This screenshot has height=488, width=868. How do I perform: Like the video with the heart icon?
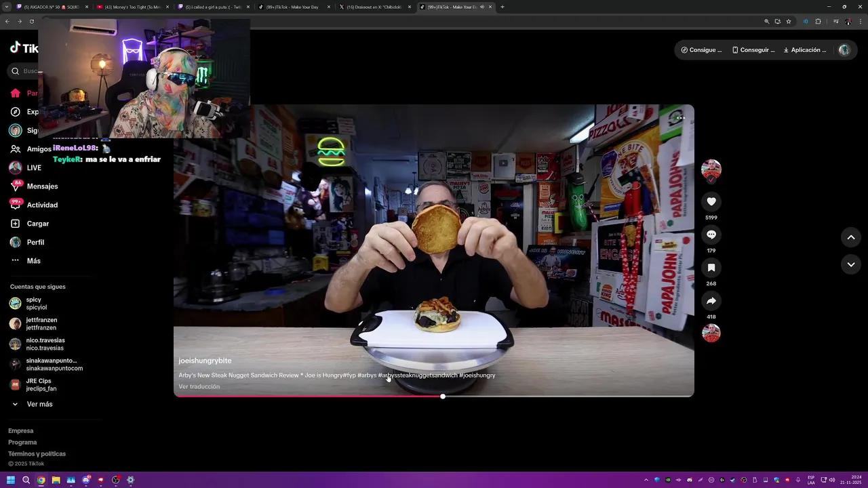pos(711,201)
